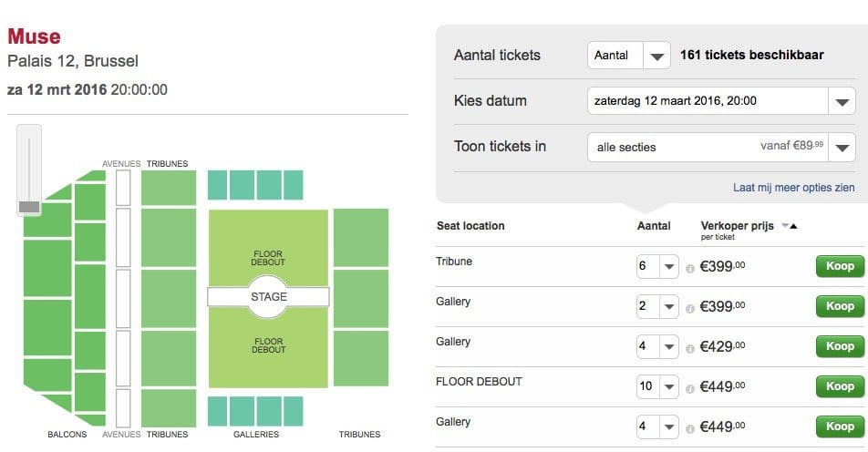The width and height of the screenshot is (868, 452).
Task: Change quantity for Tribune €399 ticket
Action: (657, 266)
